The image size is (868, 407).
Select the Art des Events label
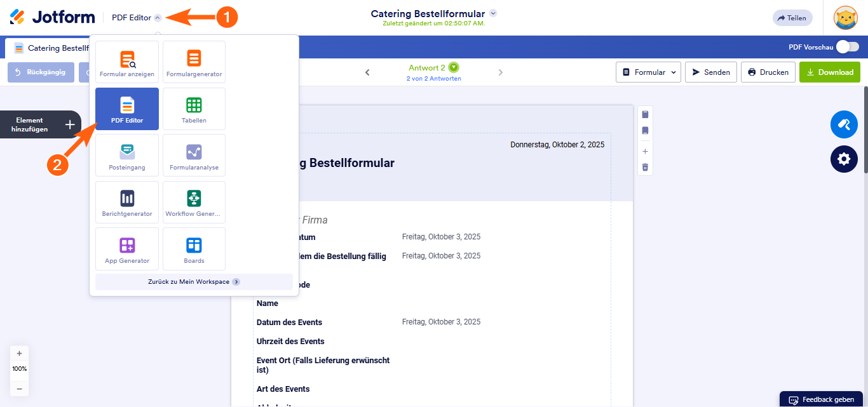click(283, 389)
